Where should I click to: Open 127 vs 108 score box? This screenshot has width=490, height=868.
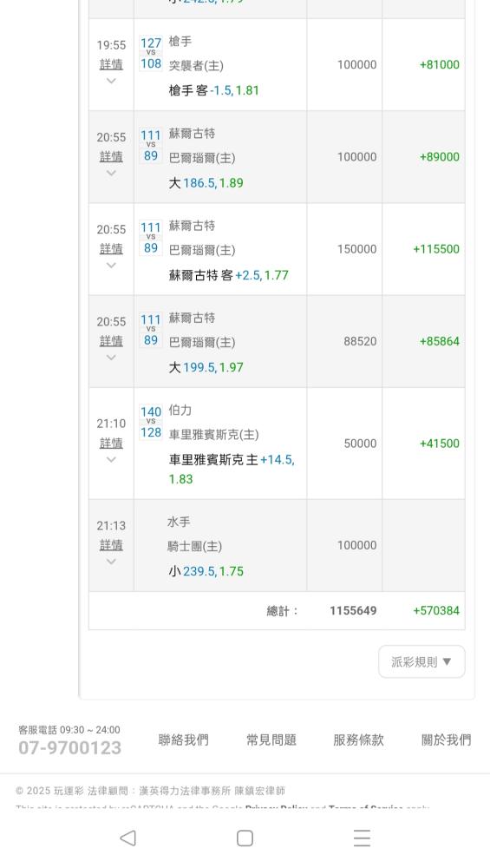pyautogui.click(x=150, y=53)
